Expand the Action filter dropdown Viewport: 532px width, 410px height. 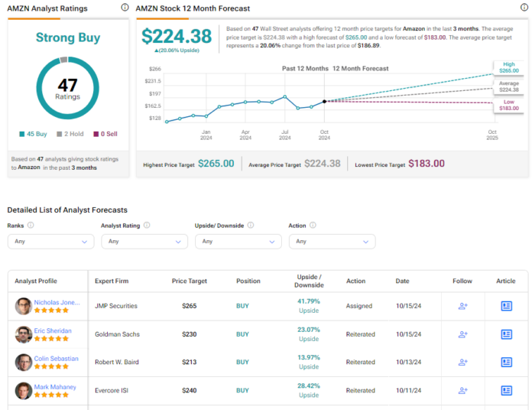pyautogui.click(x=332, y=241)
